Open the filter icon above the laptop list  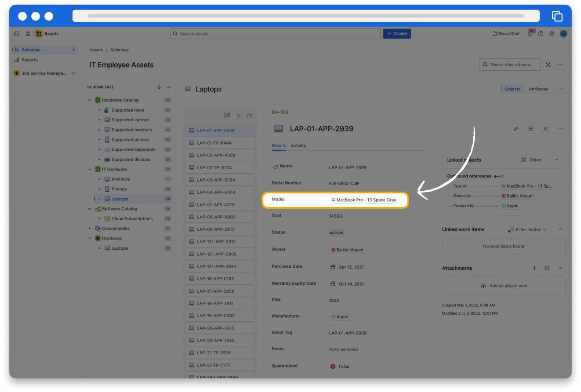point(238,116)
